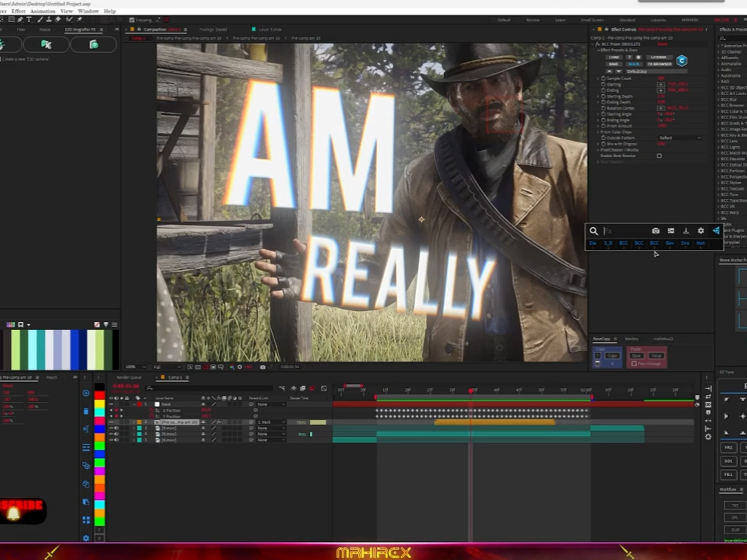Click the timeline current-time indicator

pos(471,390)
